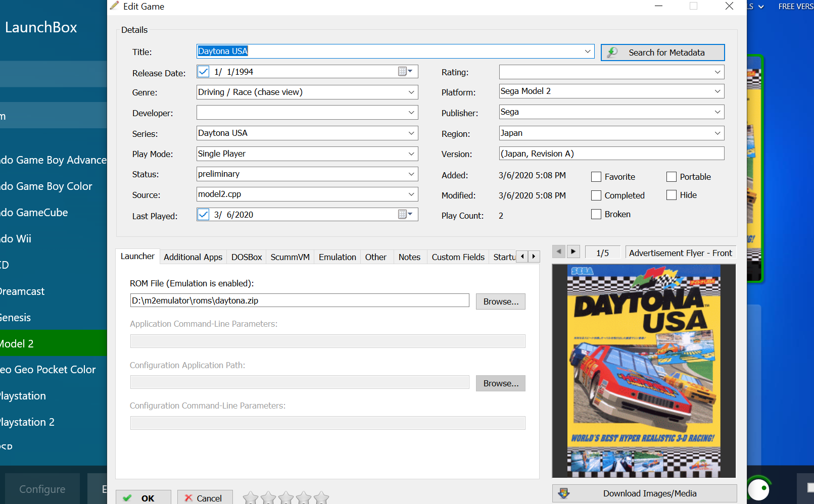Expand the Title dropdown
The image size is (814, 504).
588,52
